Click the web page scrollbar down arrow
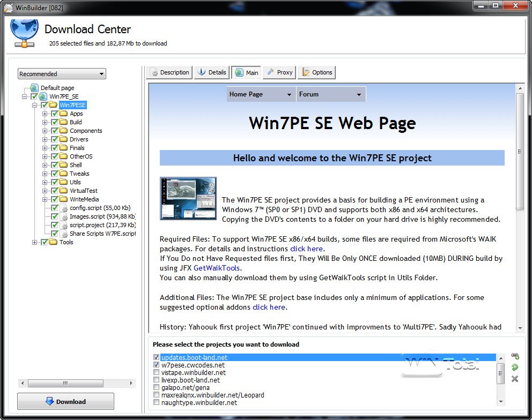 [x=520, y=328]
